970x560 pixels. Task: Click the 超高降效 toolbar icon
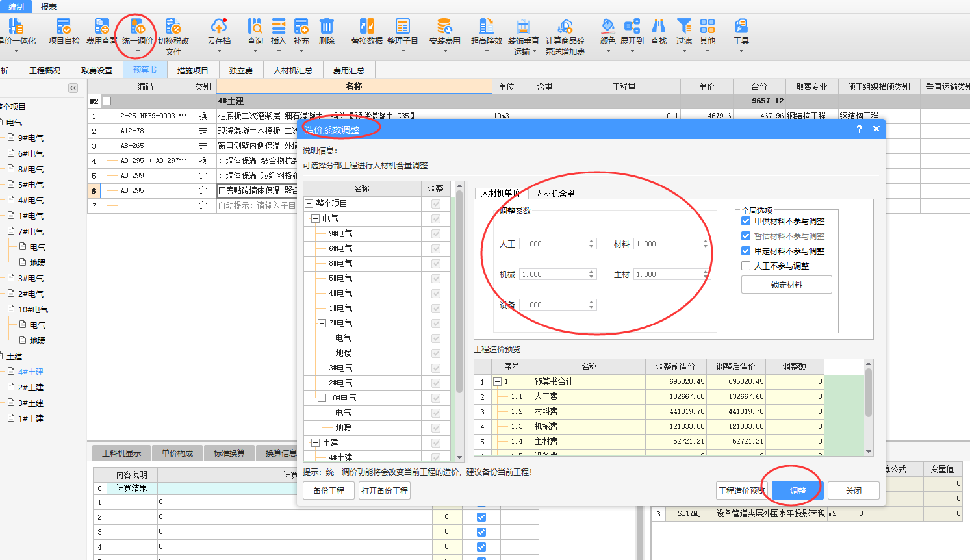point(487,26)
